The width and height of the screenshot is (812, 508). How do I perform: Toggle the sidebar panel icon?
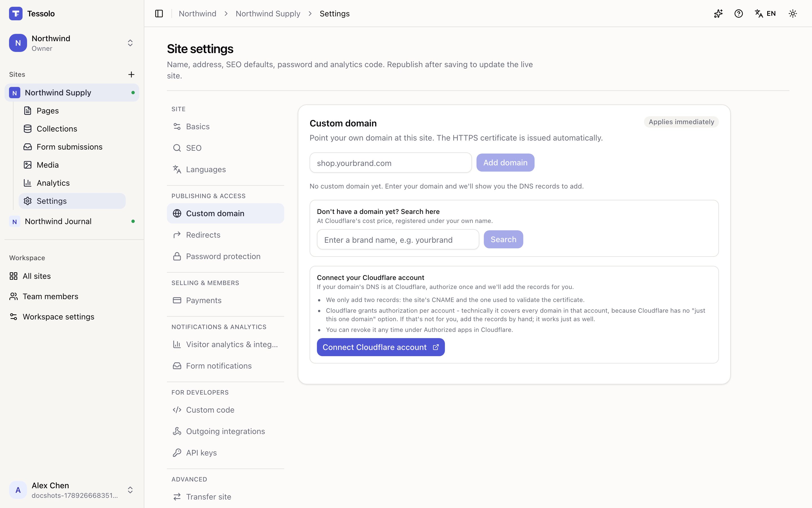pos(159,14)
